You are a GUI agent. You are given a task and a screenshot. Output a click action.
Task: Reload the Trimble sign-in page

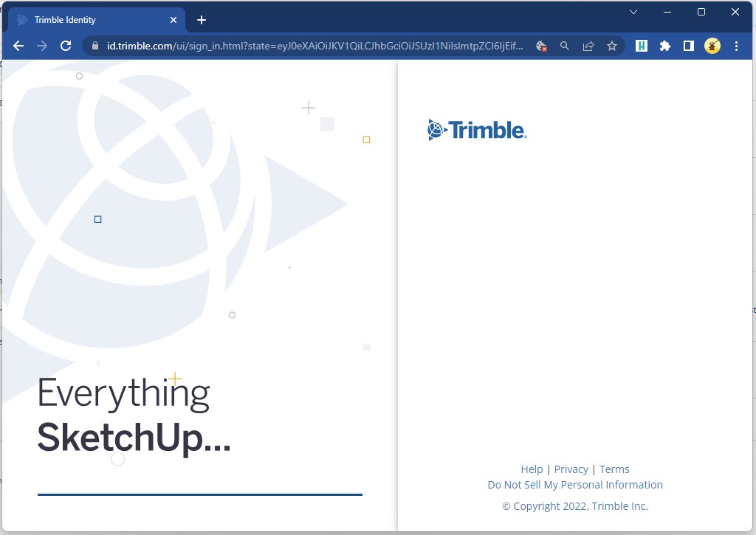click(x=66, y=46)
